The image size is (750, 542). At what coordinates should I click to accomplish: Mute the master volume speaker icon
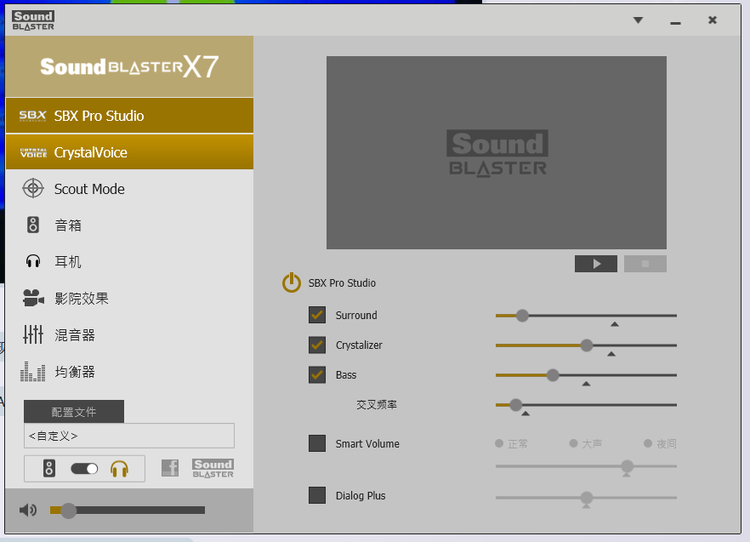pos(28,511)
